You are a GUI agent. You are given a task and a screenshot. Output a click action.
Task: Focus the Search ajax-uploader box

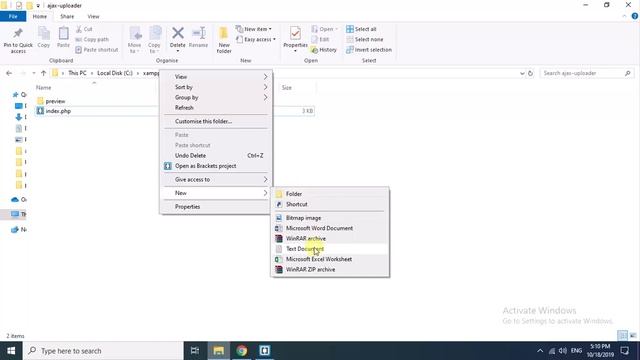tap(587, 73)
